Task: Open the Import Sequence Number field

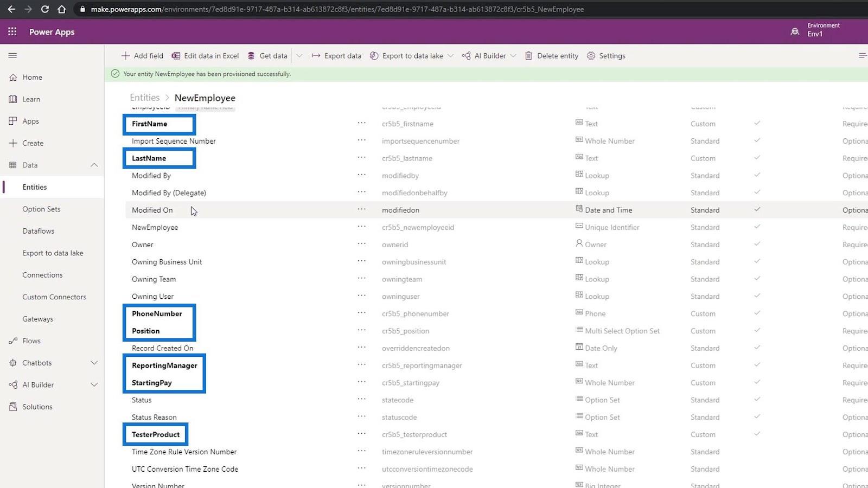Action: point(174,141)
